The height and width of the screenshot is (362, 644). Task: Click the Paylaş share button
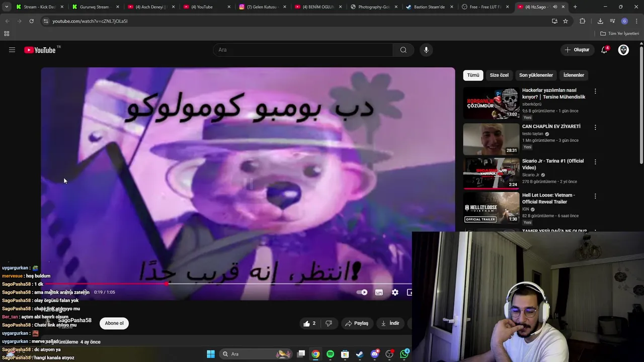tap(356, 323)
